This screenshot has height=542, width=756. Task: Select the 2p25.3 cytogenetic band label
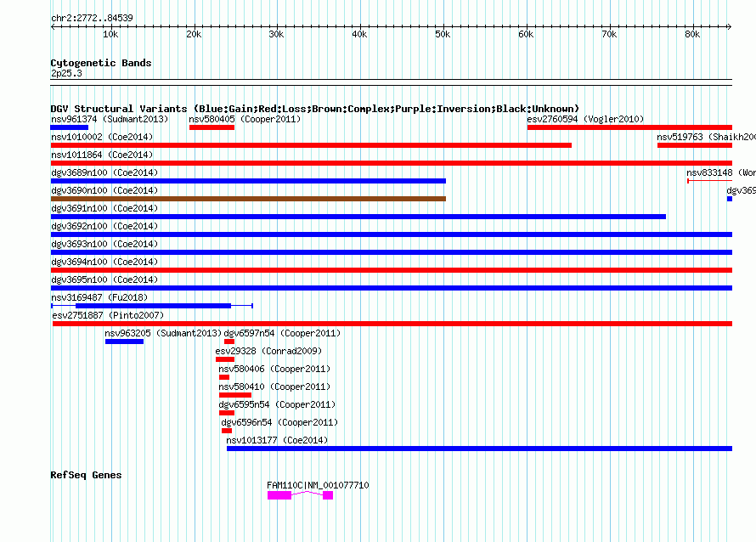click(x=66, y=73)
